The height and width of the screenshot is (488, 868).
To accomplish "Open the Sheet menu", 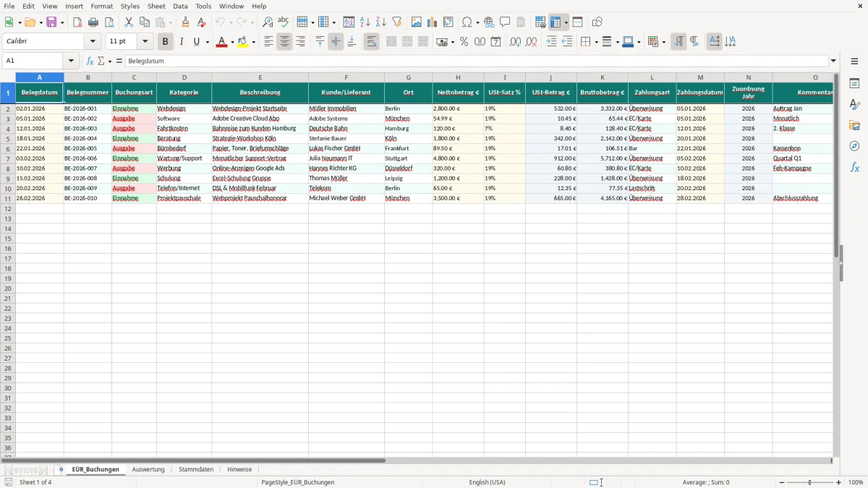I will [156, 6].
